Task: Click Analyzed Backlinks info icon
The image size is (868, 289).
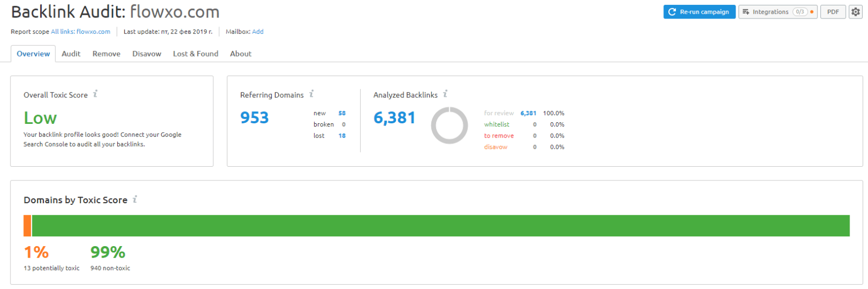Action: [445, 94]
